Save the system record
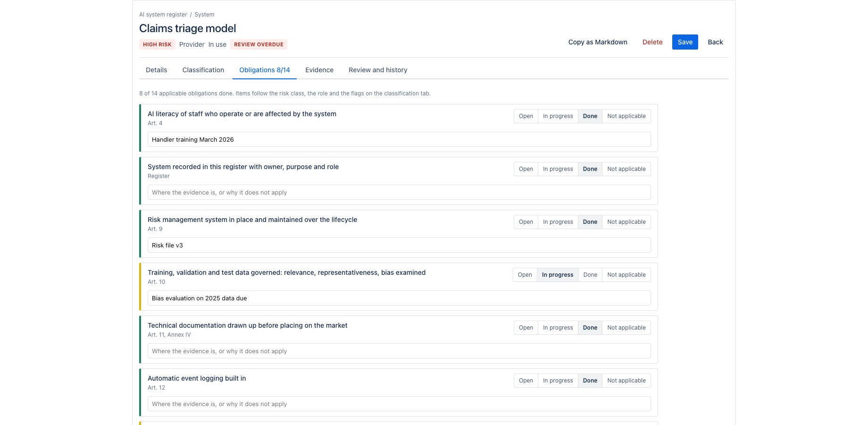 click(x=685, y=42)
